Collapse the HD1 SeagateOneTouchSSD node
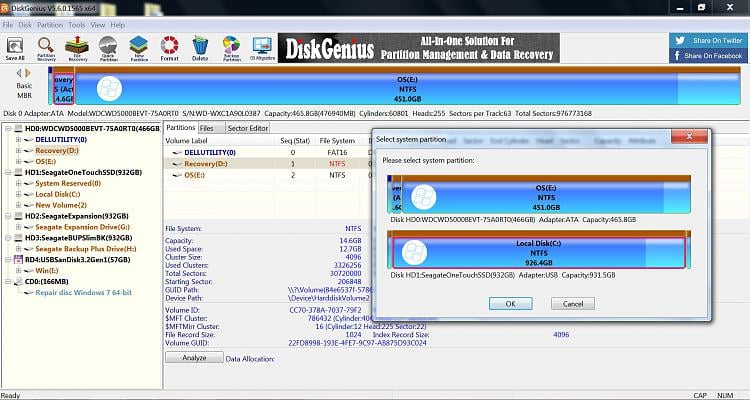 coord(8,172)
